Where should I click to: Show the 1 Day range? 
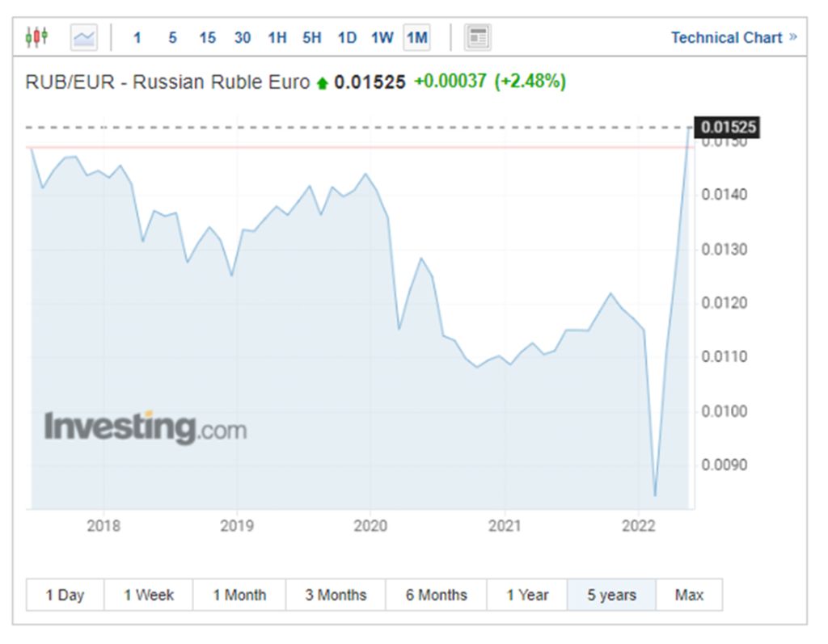[65, 596]
